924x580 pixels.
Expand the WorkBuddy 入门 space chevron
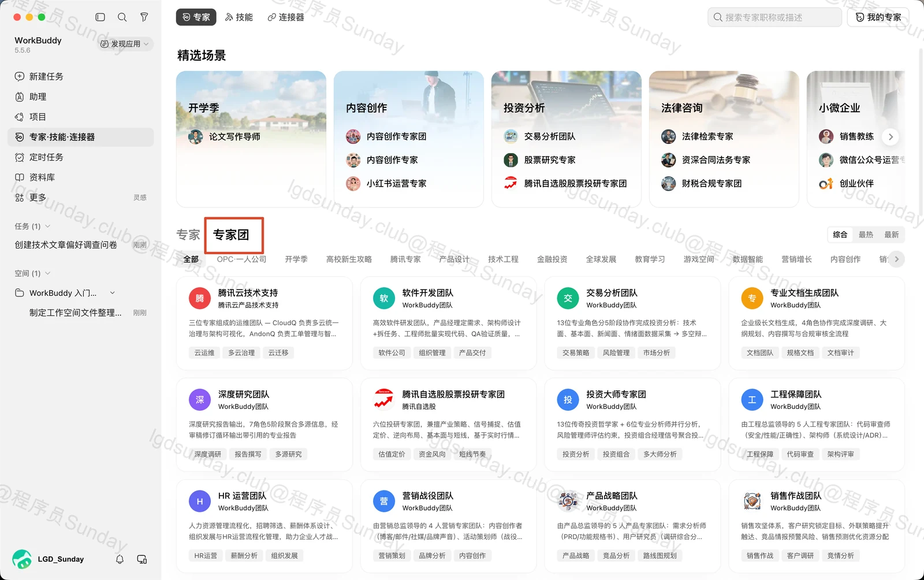pos(113,293)
